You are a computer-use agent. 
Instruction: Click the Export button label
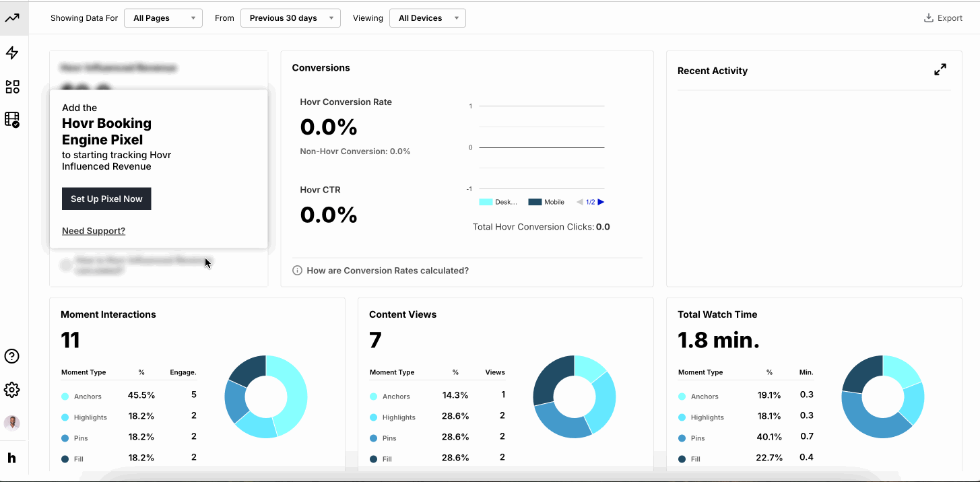pos(950,18)
